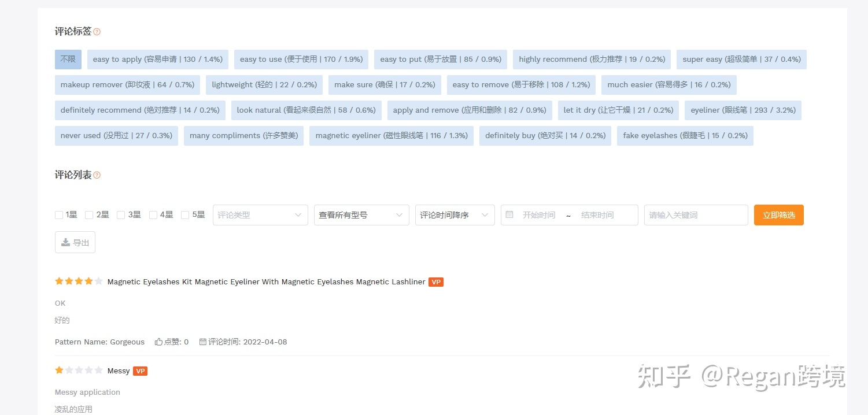This screenshot has height=415, width=868.
Task: Select the 'easy to remove' tag
Action: (x=522, y=85)
